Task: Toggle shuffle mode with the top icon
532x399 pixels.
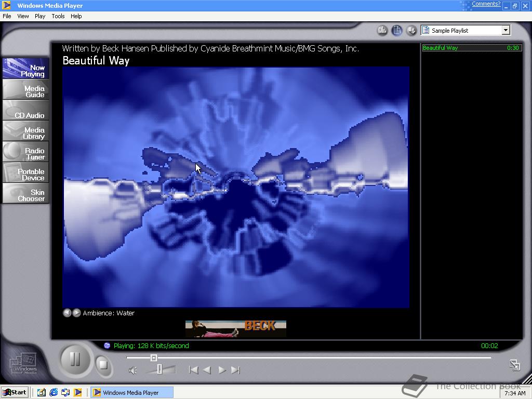Action: click(x=411, y=31)
